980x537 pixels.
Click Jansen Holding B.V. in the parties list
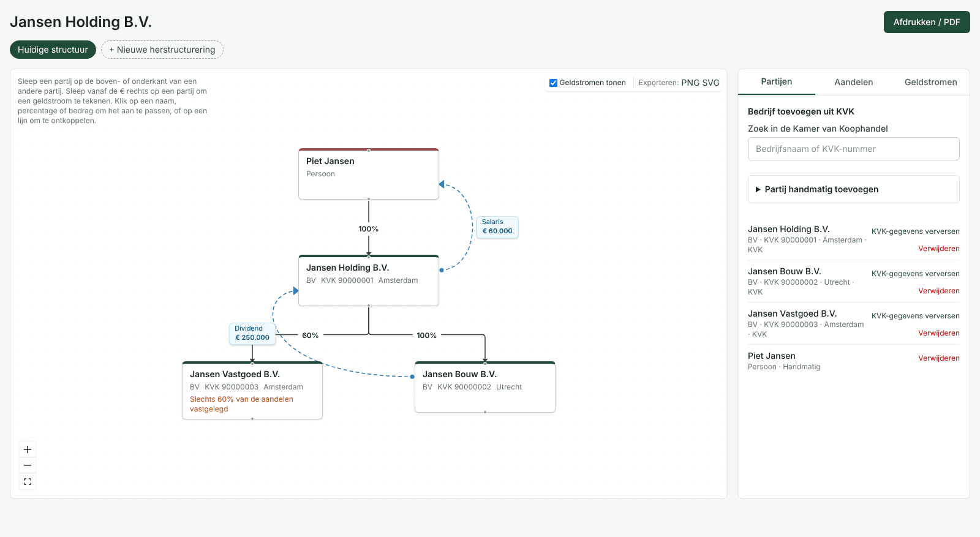click(x=789, y=229)
